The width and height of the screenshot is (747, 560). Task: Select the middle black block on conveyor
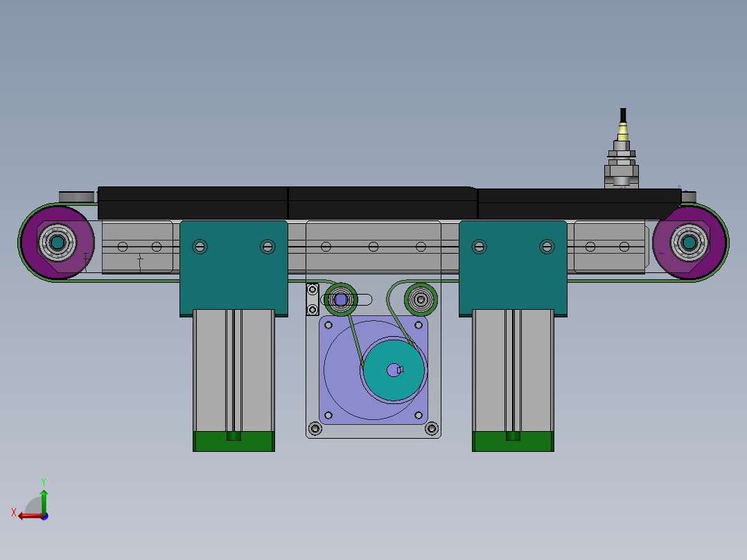(x=383, y=203)
